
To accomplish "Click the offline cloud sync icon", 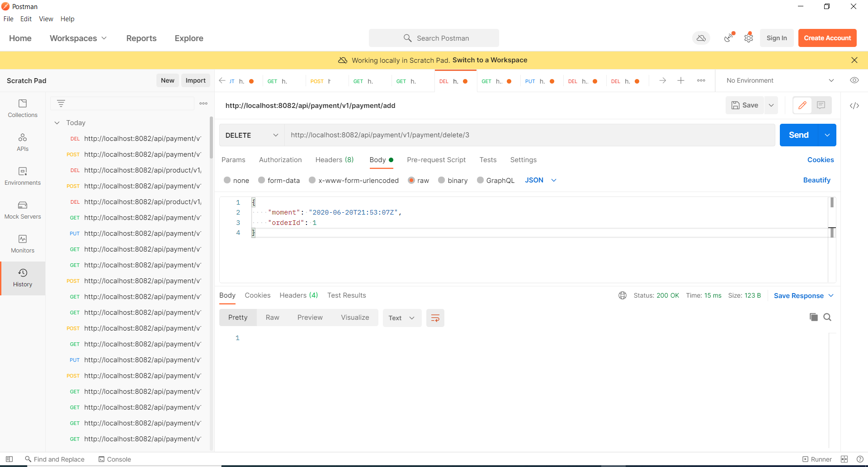I will 701,38.
